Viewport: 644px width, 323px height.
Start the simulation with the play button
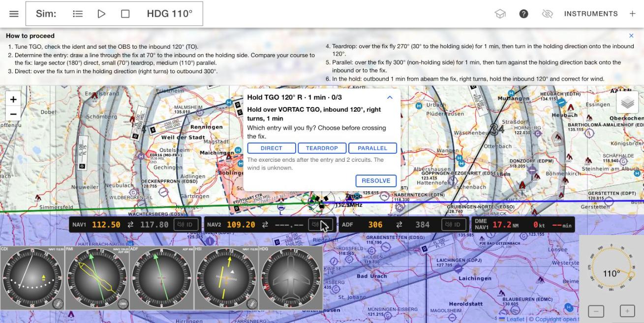point(101,14)
